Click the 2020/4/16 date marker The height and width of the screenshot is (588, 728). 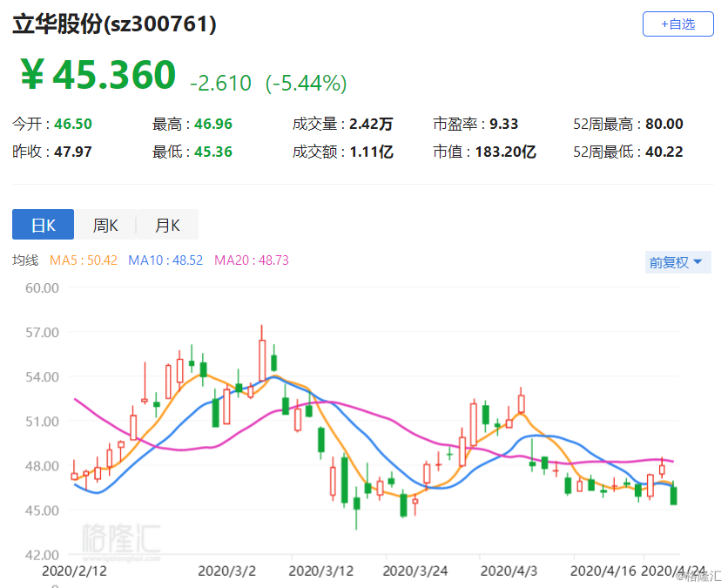603,571
